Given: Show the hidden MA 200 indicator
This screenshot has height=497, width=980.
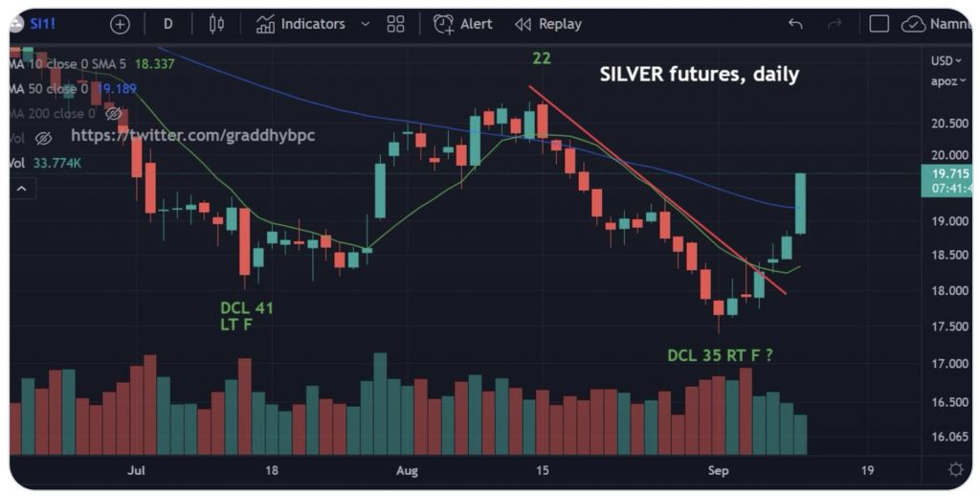Looking at the screenshot, I should [114, 114].
